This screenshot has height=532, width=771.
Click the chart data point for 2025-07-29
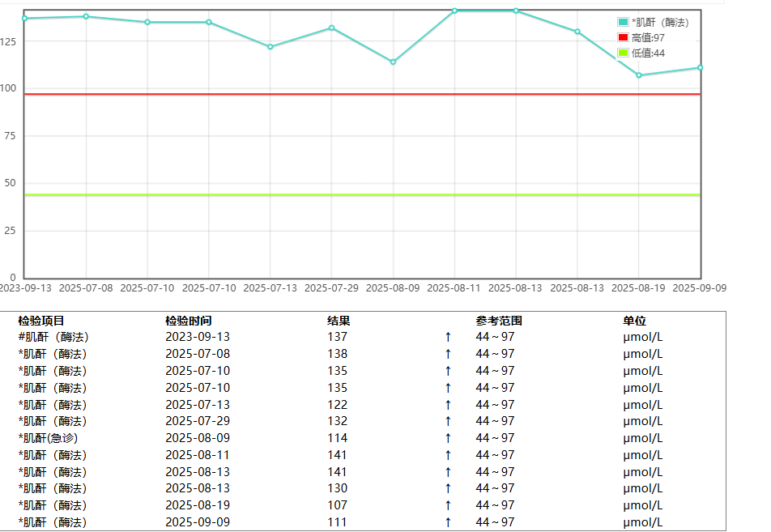click(332, 28)
